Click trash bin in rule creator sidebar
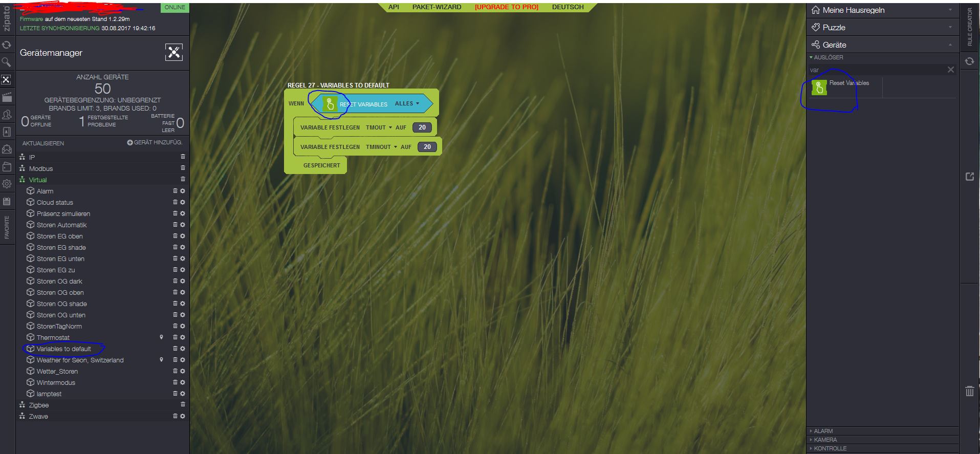Screen dimensions: 980x454 pos(969,391)
